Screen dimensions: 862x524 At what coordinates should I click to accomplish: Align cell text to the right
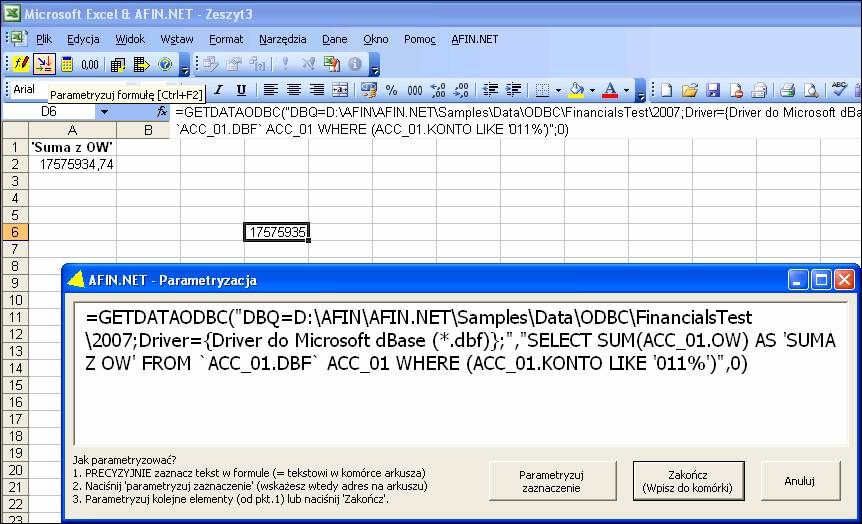click(317, 90)
